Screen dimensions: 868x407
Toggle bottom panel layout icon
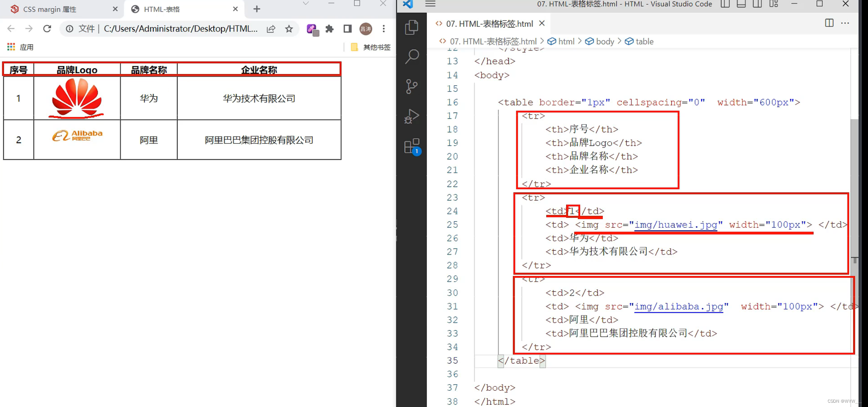pos(741,4)
